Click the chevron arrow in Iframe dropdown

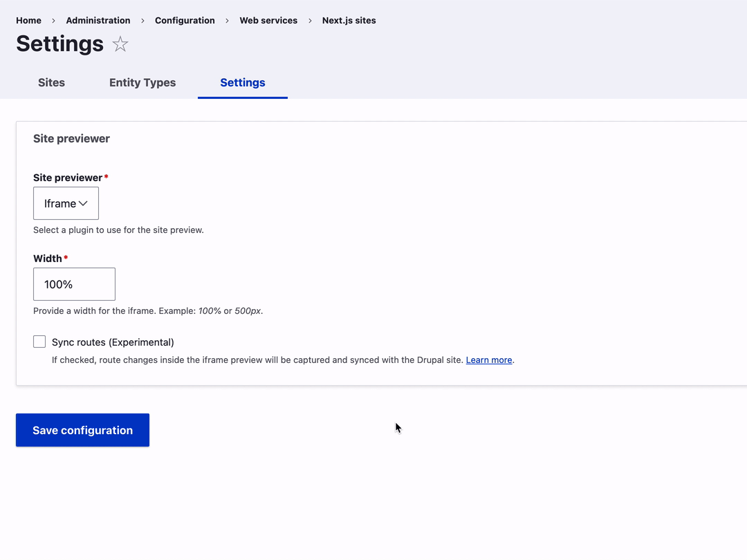83,203
